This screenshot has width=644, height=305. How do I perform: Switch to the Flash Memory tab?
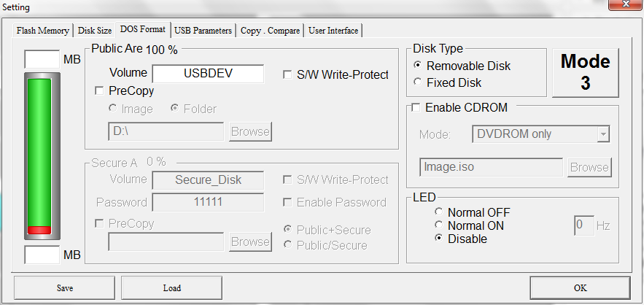[x=43, y=31]
